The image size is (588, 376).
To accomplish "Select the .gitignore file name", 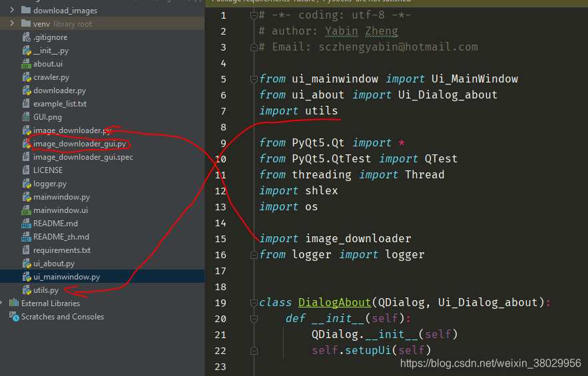I will [50, 37].
